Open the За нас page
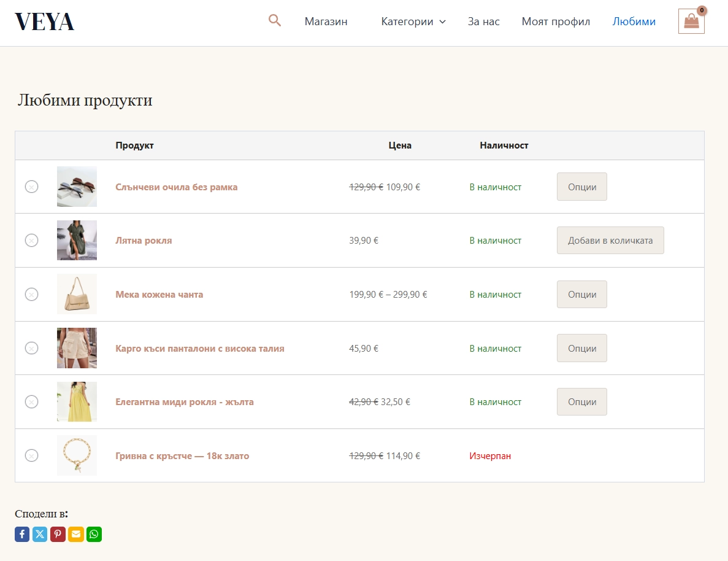 tap(484, 21)
